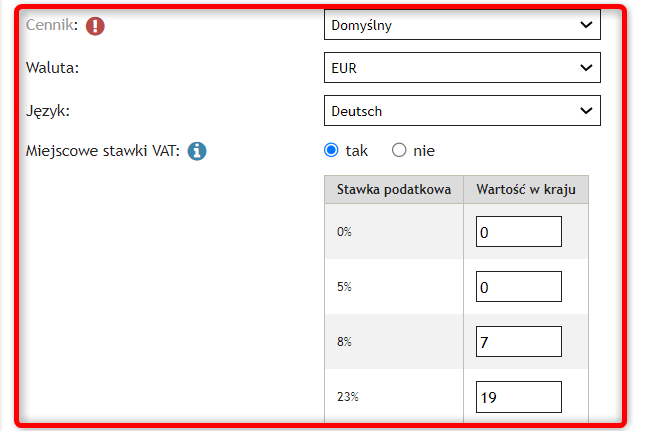Click the chevron arrow of the Domyślny dropdown
Image resolution: width=656 pixels, height=431 pixels.
coord(586,25)
